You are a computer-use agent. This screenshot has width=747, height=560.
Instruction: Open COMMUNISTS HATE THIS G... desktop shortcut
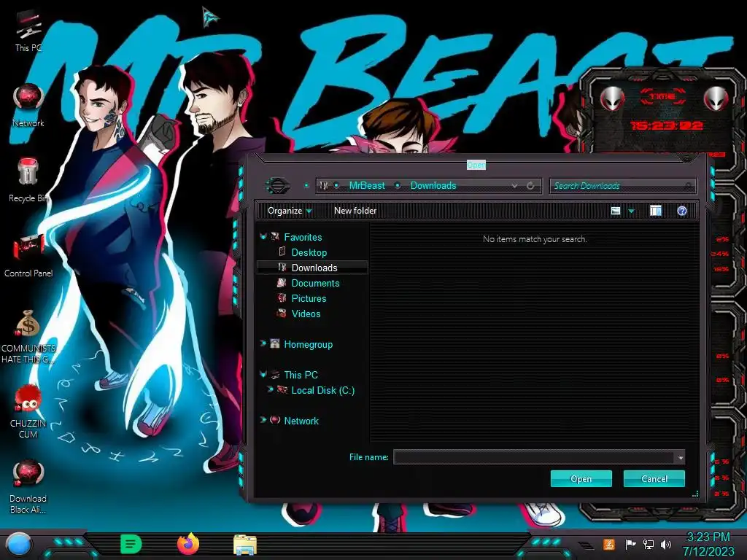(x=28, y=336)
